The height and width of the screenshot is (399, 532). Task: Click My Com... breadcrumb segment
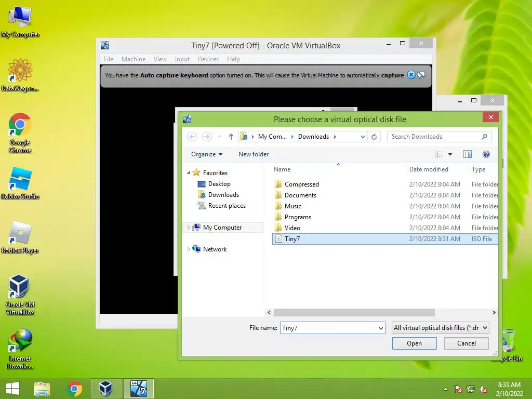pos(272,137)
